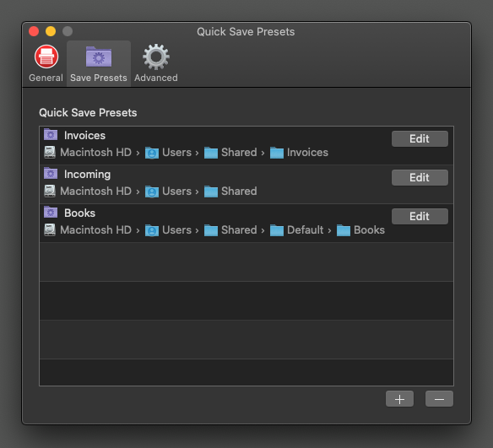Screen dimensions: 493x448
Task: Edit the Books preset
Action: pyautogui.click(x=420, y=216)
